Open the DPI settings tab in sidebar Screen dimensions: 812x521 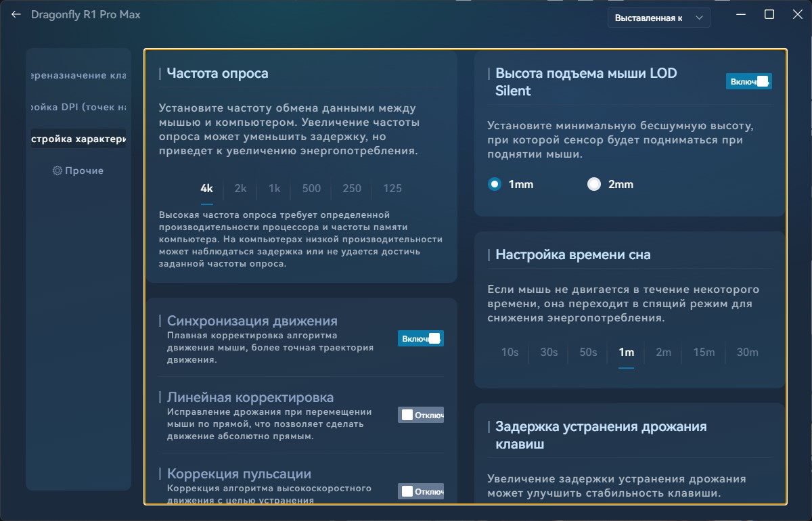click(x=78, y=107)
